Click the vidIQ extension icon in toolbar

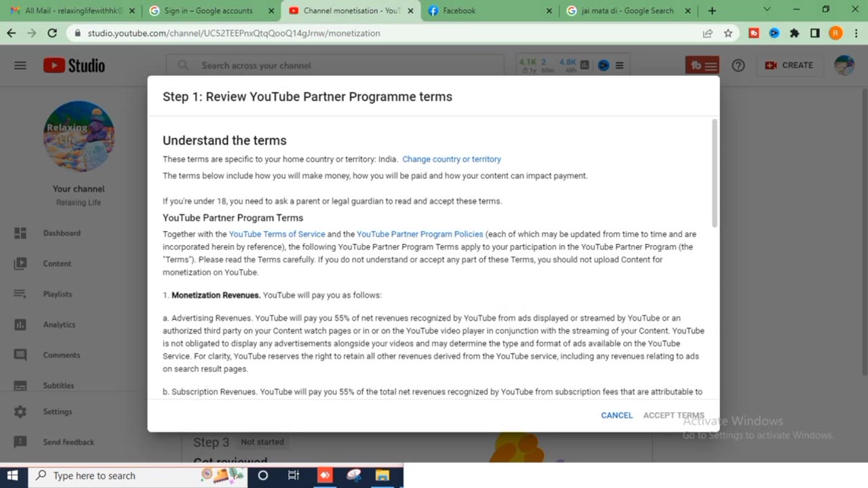point(774,33)
